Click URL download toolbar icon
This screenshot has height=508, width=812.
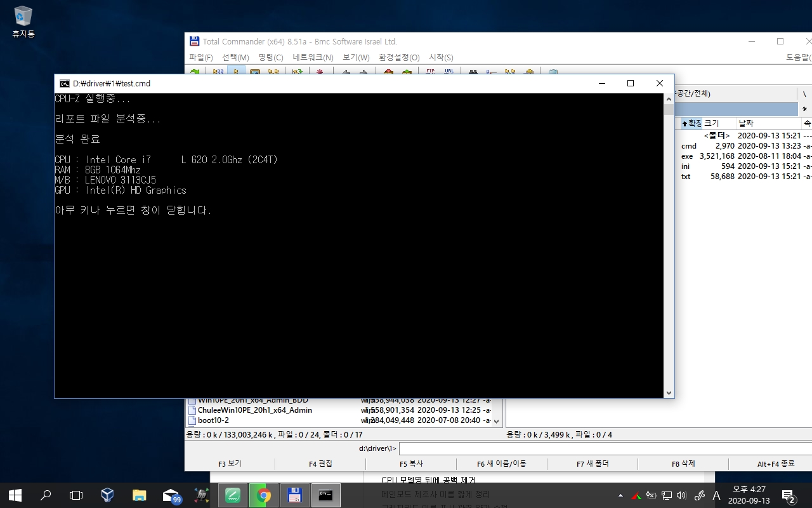click(449, 72)
